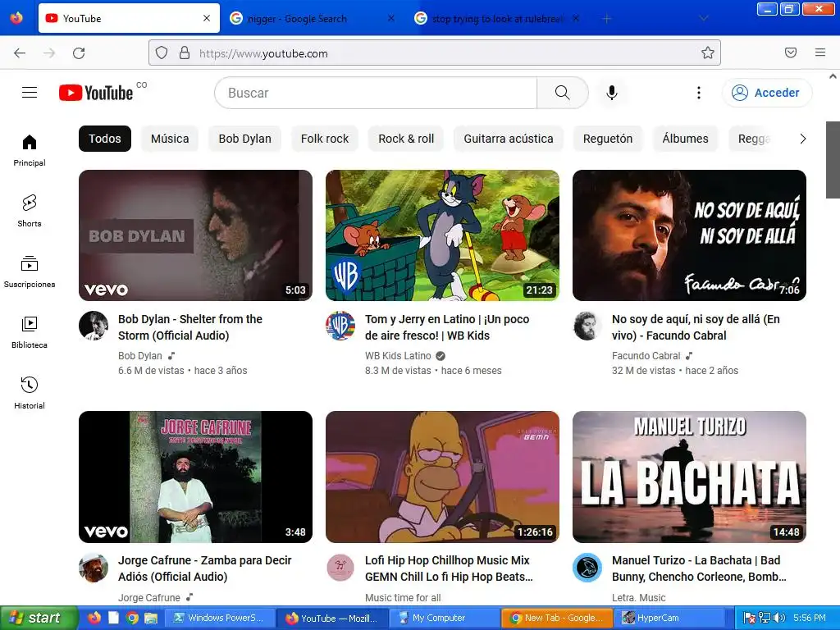Open the La Bachata video thumbnail
This screenshot has width=840, height=630.
coord(689,477)
